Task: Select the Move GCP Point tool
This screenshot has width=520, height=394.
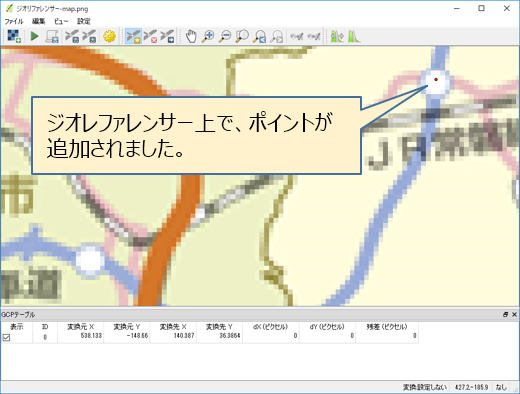Action: (x=167, y=36)
